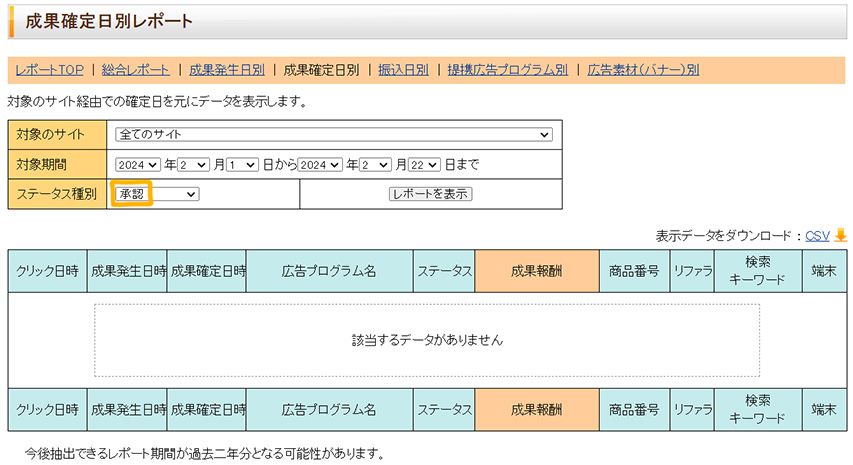This screenshot has height=465, width=853.
Task: Click the bottom 成果報酬 column footer
Action: [537, 410]
